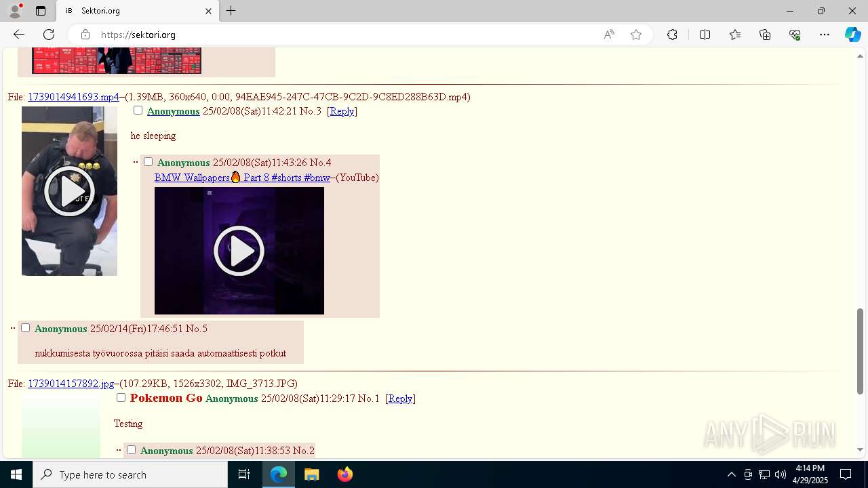
Task: Tick checkbox for post No.4
Action: [148, 162]
